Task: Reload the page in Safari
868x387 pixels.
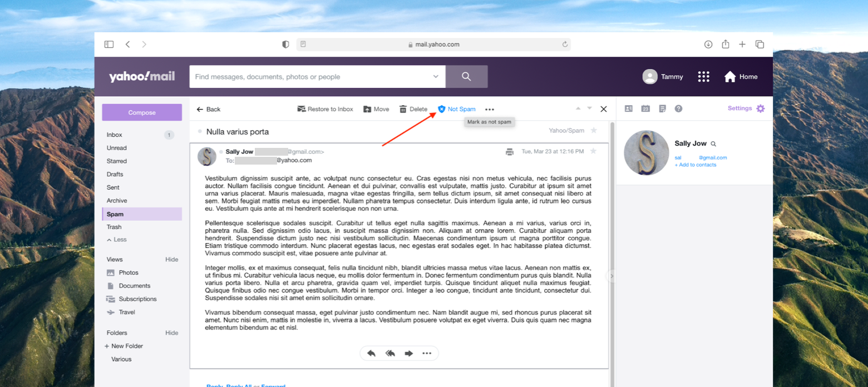Action: pyautogui.click(x=565, y=44)
